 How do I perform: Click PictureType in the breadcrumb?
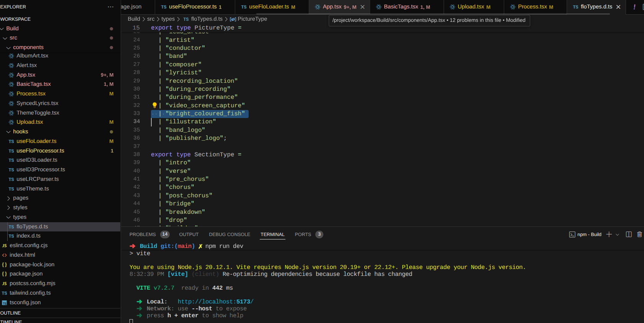pos(252,19)
